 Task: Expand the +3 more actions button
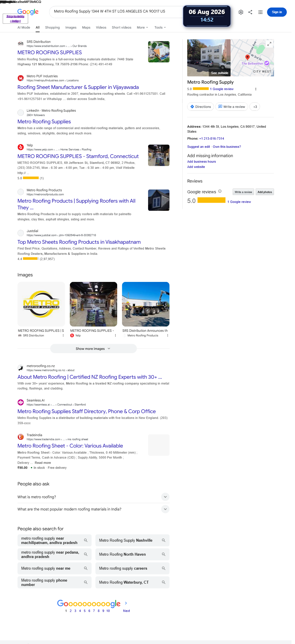pyautogui.click(x=255, y=107)
